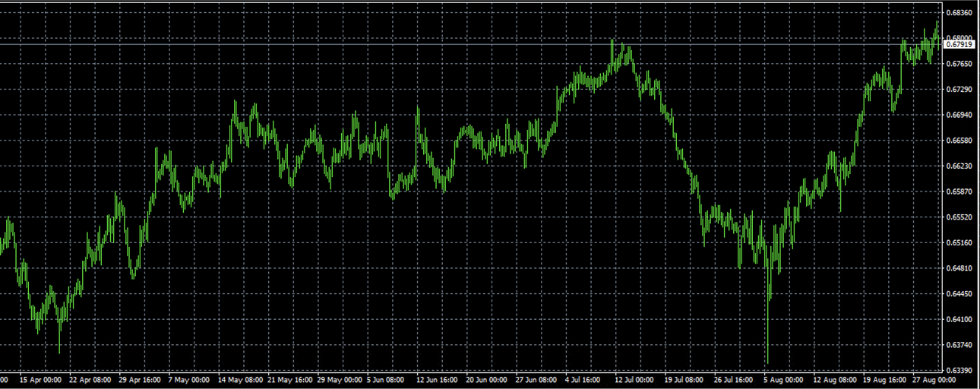Select the 19 Aug 16:00 time label
980x389 pixels.
[x=885, y=380]
